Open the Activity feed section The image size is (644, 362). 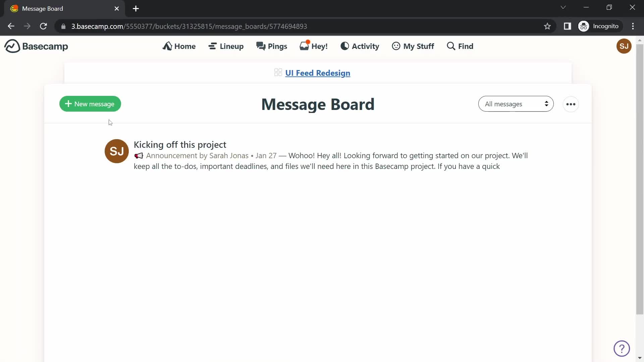(x=360, y=46)
